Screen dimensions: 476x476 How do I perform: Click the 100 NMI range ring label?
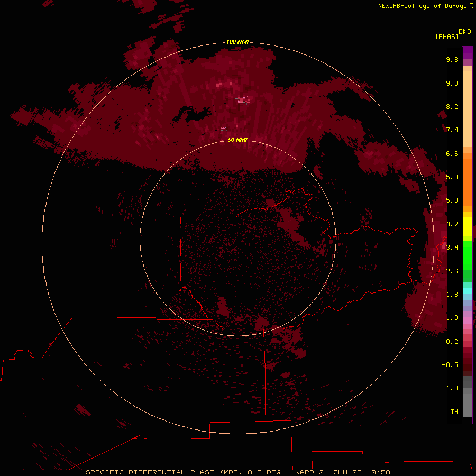click(237, 42)
